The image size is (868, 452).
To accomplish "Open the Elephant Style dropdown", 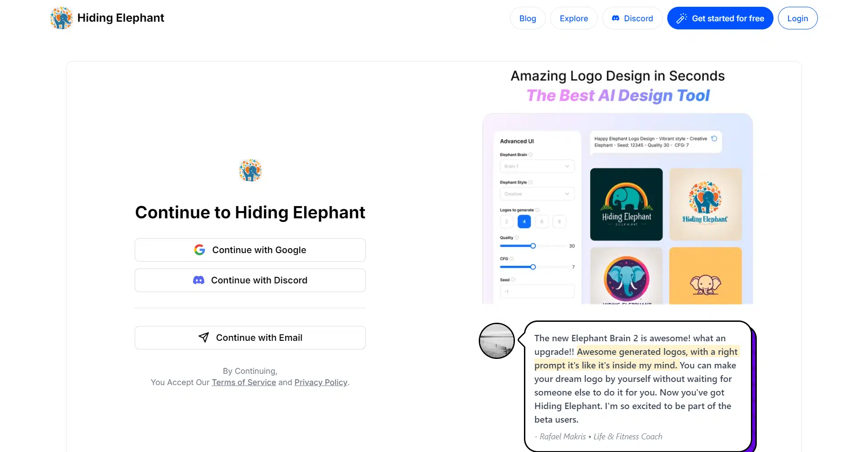I will coord(537,194).
